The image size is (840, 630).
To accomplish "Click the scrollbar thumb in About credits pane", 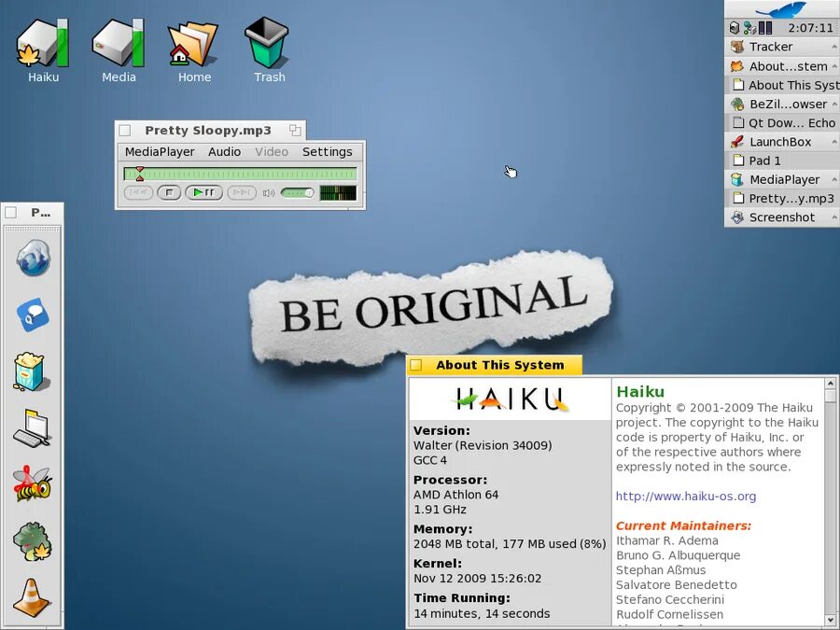I will point(831,396).
